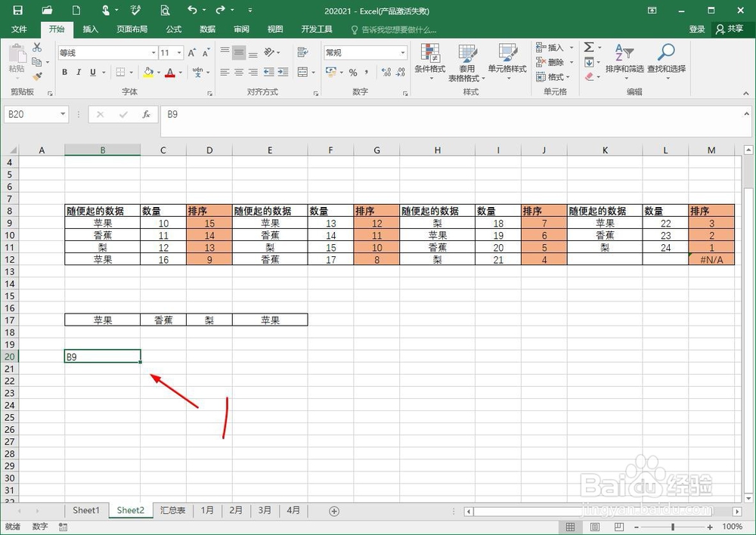Image resolution: width=756 pixels, height=535 pixels.
Task: Click the New document icon in quick access toolbar
Action: (76, 10)
